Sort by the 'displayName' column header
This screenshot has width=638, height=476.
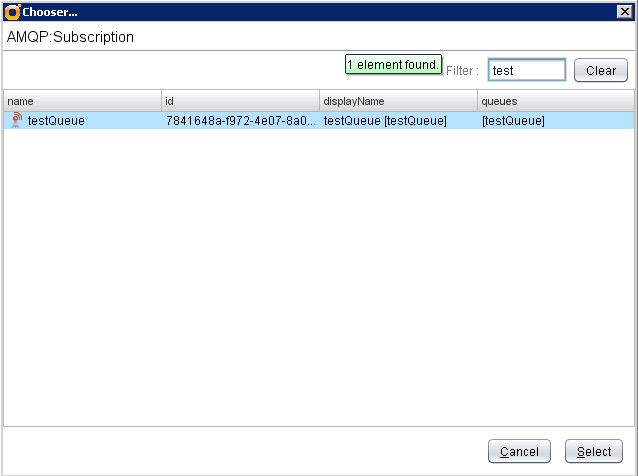(398, 101)
